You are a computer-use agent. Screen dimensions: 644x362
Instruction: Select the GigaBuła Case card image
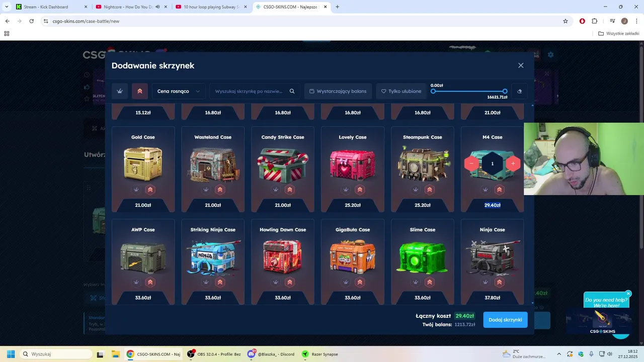(x=353, y=256)
